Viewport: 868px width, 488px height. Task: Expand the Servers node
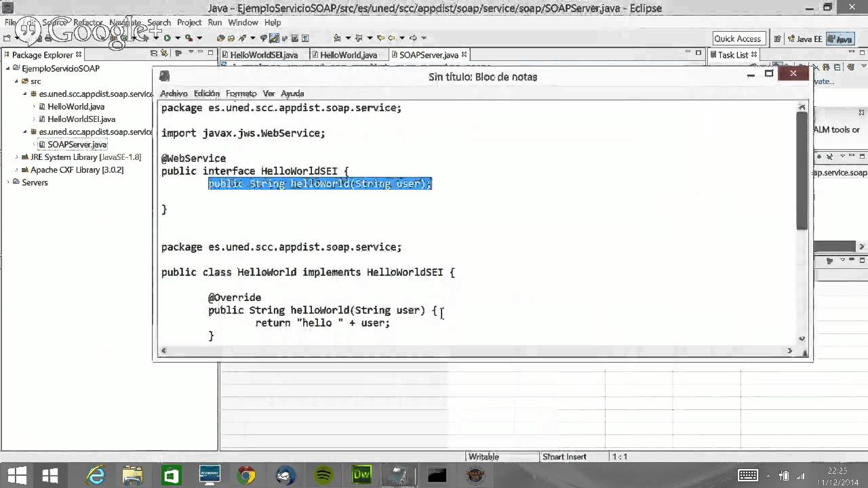tap(9, 182)
